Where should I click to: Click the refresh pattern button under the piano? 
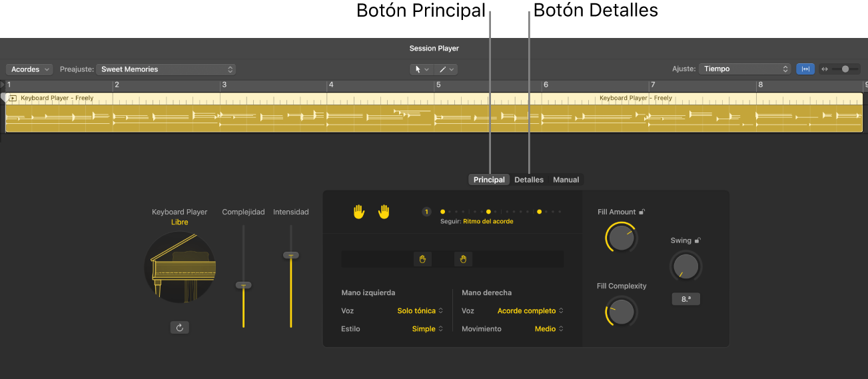click(x=179, y=327)
